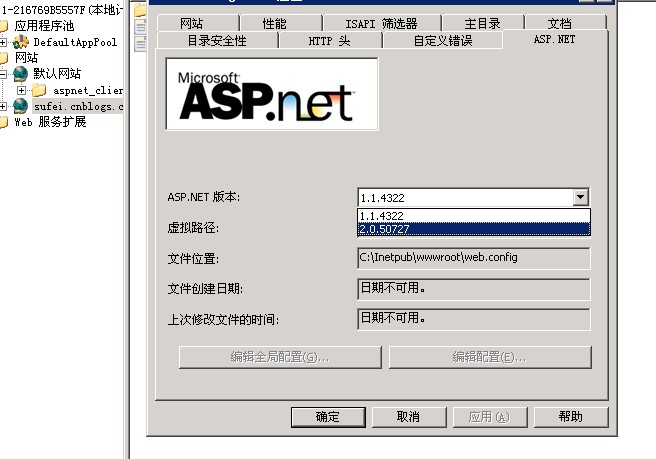Open the ASP.NET 版本 dropdown arrow
Screen dimensions: 656x459
pyautogui.click(x=581, y=197)
